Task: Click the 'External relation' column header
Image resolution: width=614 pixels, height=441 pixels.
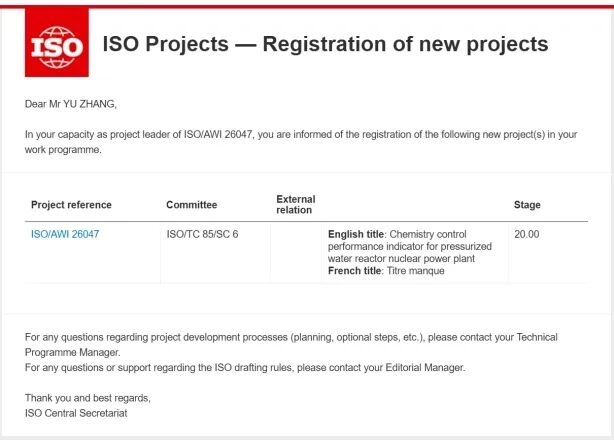Action: pyautogui.click(x=295, y=205)
